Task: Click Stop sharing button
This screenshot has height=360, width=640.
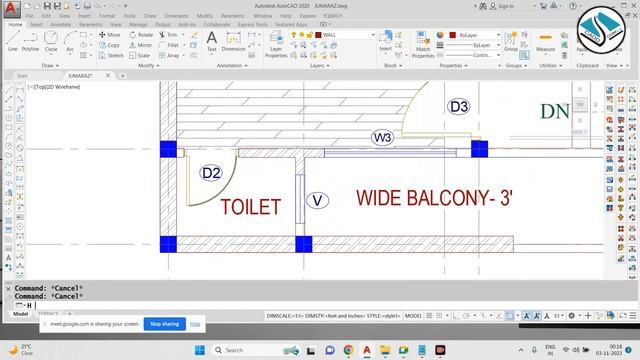Action: pyautogui.click(x=164, y=324)
